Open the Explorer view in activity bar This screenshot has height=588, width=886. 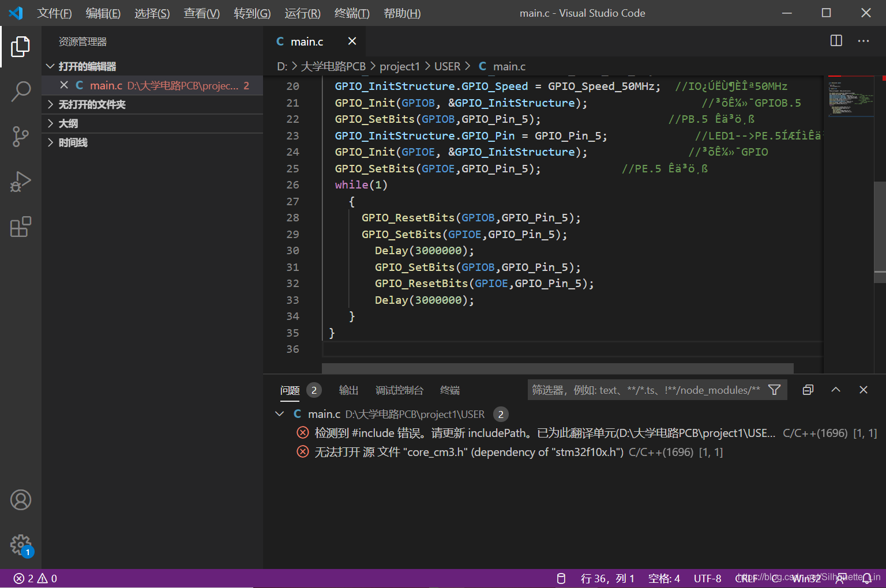pos(21,47)
